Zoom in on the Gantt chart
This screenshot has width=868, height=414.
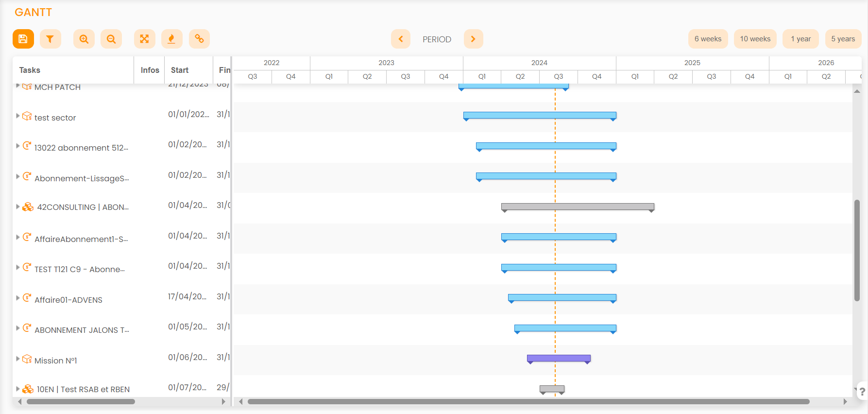(x=84, y=39)
